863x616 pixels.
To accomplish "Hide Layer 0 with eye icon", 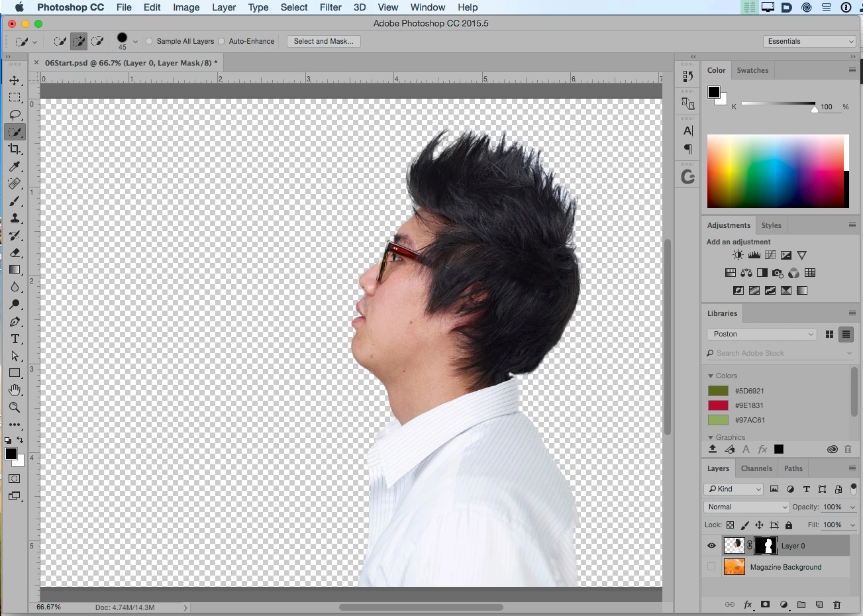I will [x=711, y=546].
